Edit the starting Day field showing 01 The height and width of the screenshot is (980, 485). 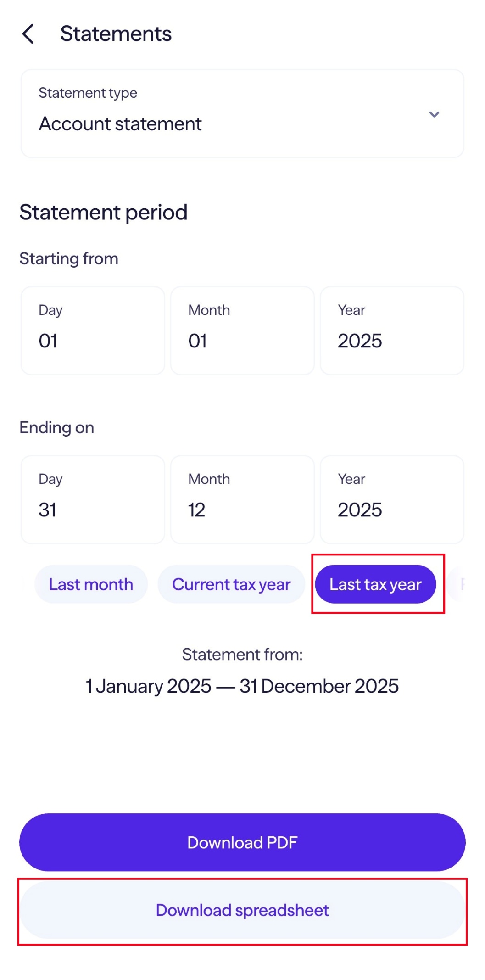(93, 330)
